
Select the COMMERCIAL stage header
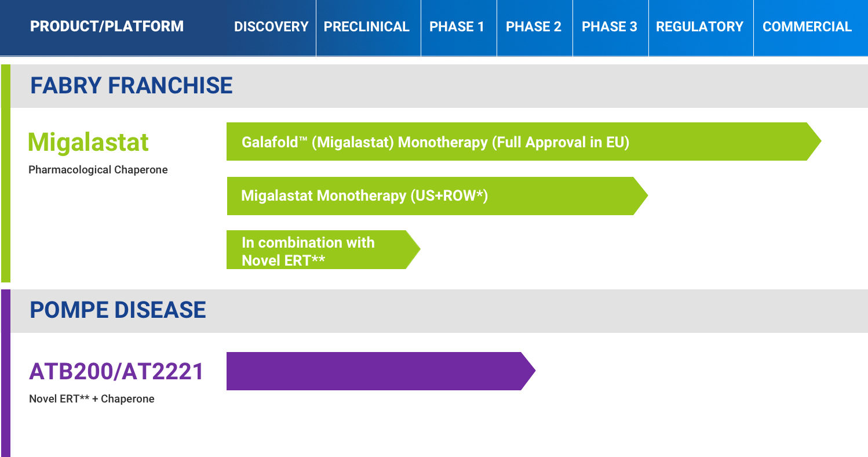[x=807, y=27]
